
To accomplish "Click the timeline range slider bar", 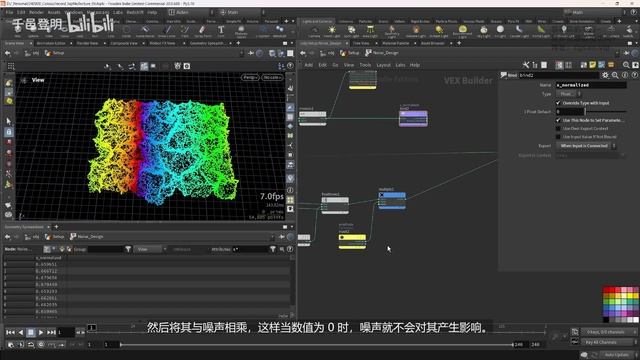I will coord(316,345).
